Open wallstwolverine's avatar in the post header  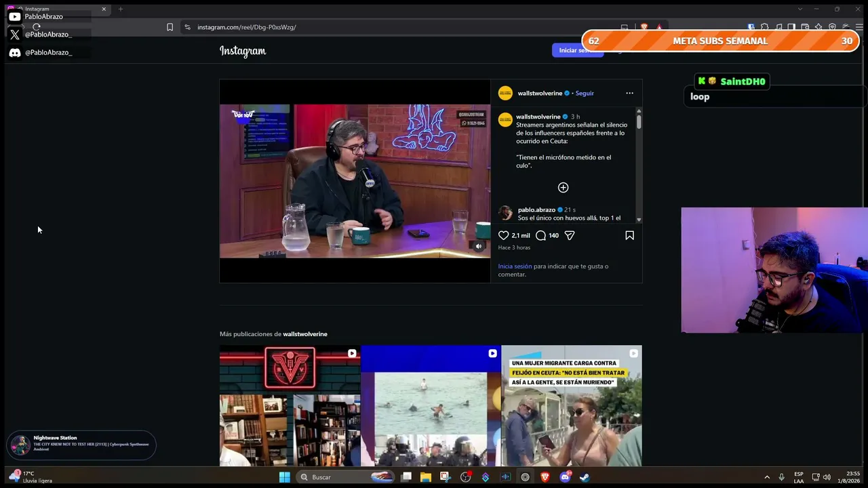pos(505,93)
